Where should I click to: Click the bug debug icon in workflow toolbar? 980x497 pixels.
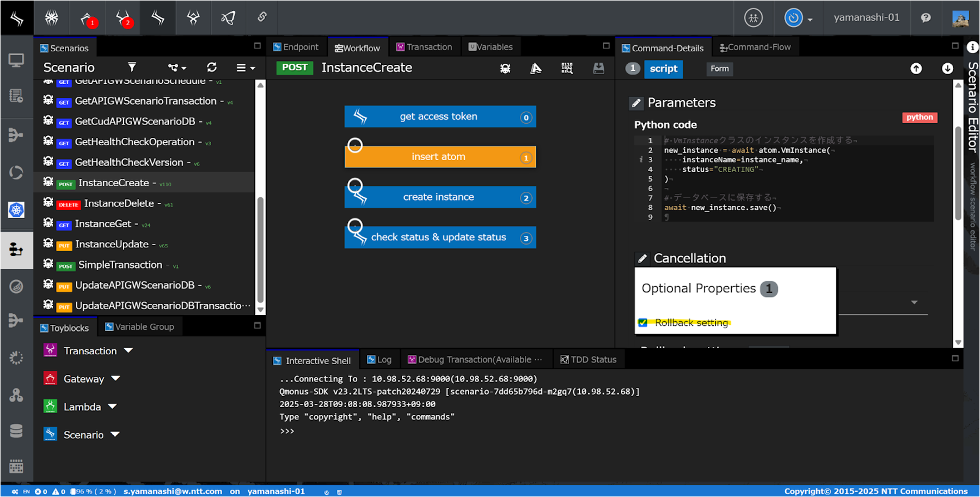pyautogui.click(x=505, y=68)
